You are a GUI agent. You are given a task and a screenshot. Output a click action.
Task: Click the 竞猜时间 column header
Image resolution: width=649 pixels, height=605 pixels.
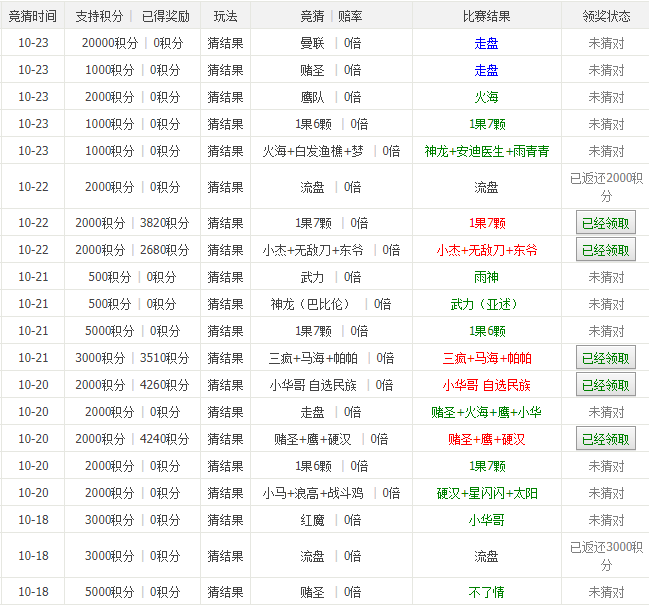[x=33, y=16]
